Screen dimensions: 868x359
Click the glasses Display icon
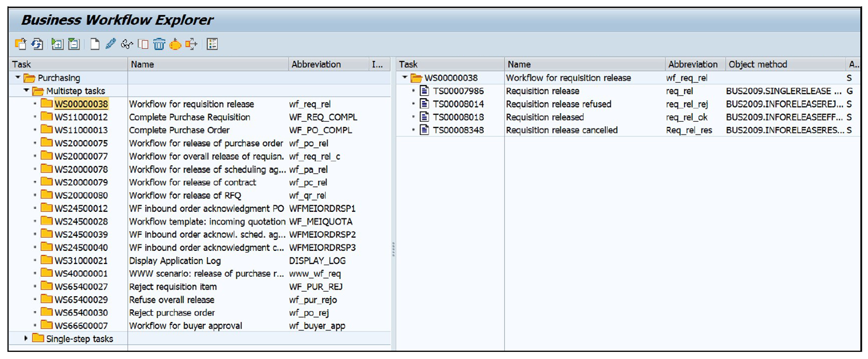[127, 44]
